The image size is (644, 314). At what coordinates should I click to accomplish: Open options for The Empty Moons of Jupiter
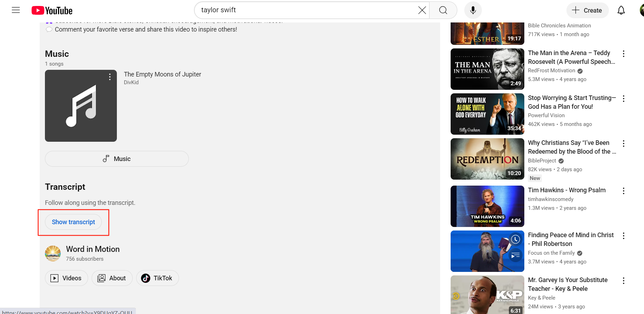click(110, 77)
